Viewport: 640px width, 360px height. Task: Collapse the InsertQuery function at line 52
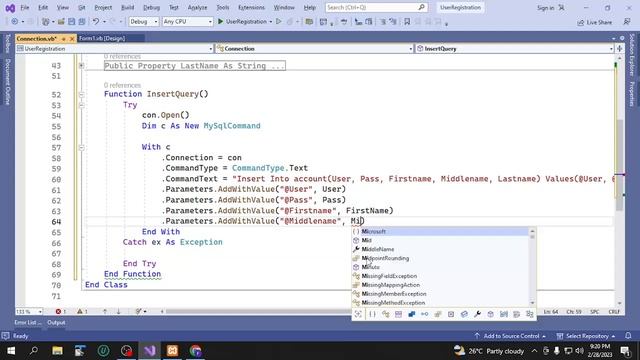pyautogui.click(x=82, y=94)
